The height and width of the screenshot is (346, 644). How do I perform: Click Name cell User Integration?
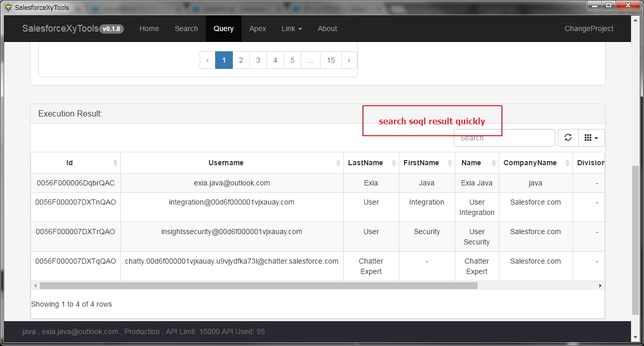click(477, 207)
